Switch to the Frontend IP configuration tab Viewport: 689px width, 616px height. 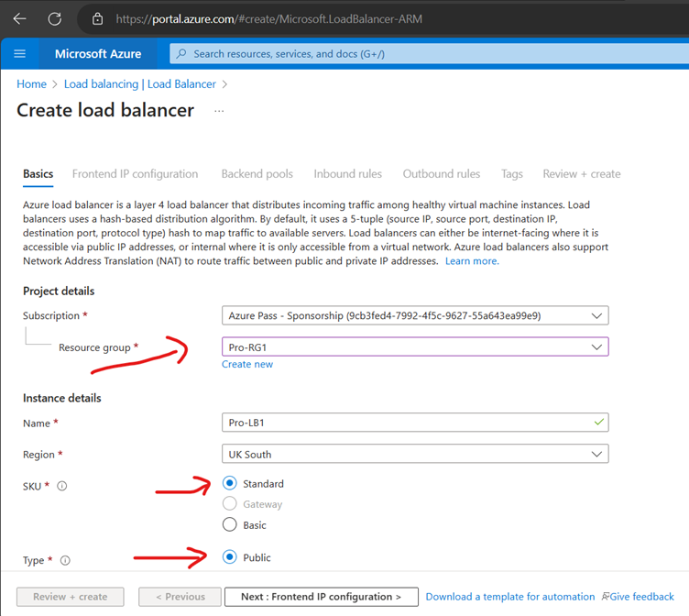[x=135, y=174]
